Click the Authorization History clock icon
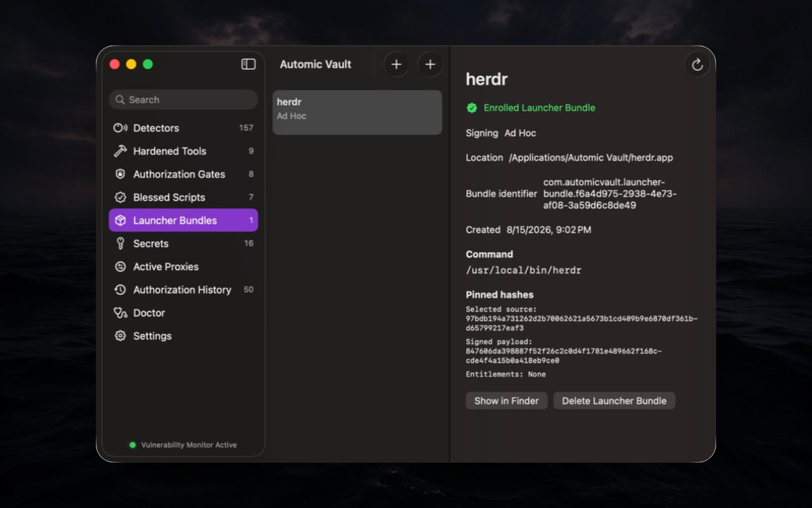The height and width of the screenshot is (508, 812). [x=120, y=290]
